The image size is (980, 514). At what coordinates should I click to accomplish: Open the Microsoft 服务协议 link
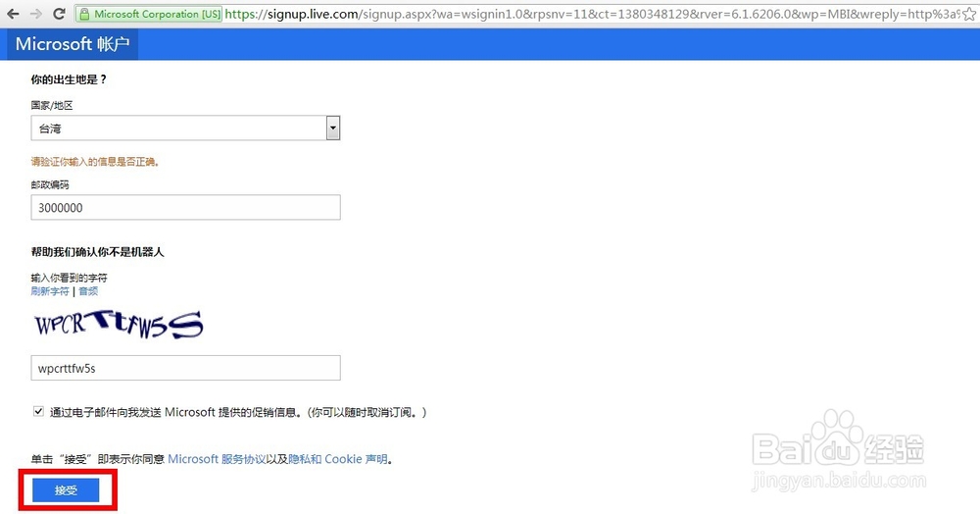coord(217,459)
